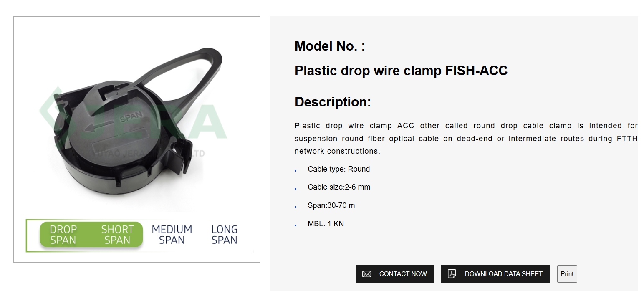
Task: Click the Print button
Action: [567, 274]
